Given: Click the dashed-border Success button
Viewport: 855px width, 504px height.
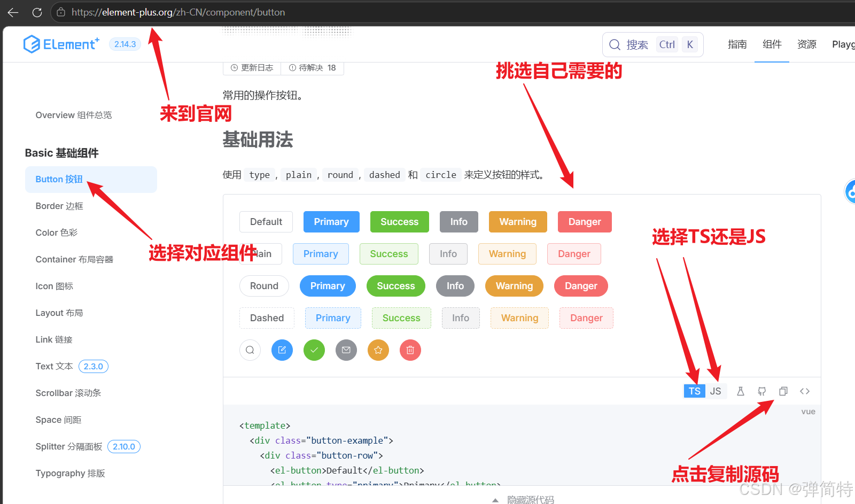Looking at the screenshot, I should coord(401,318).
